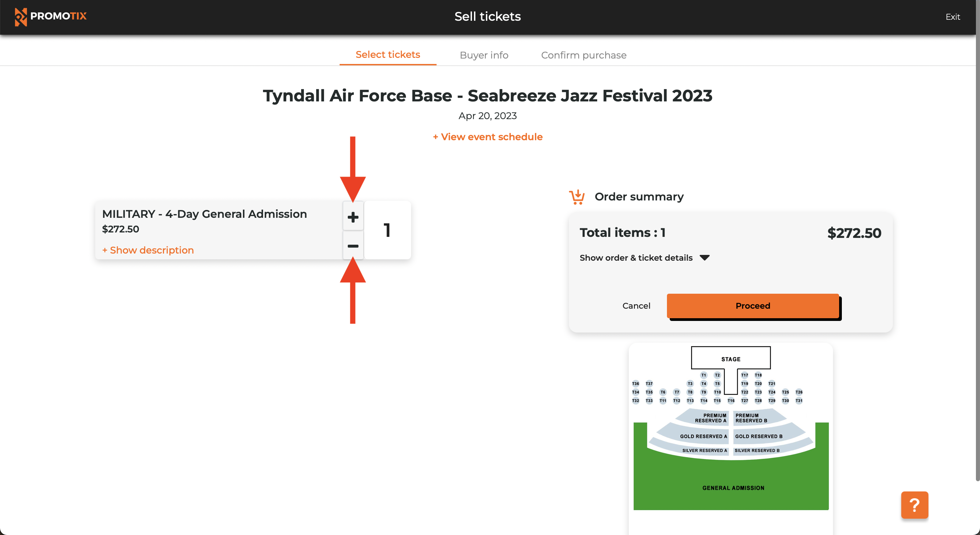
Task: Select the STAGE area on the seating chart
Action: coord(731,358)
